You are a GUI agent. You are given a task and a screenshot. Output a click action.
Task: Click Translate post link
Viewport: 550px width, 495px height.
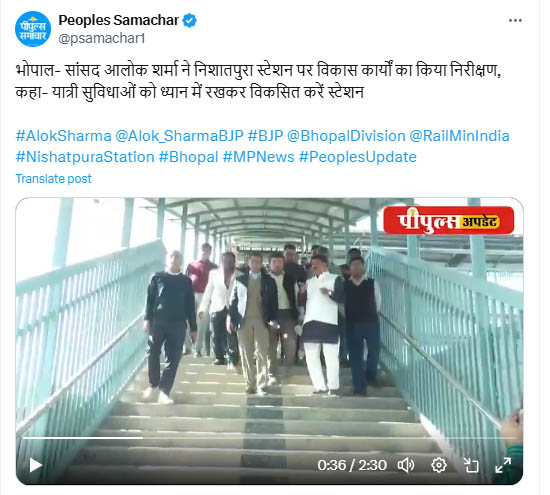pyautogui.click(x=53, y=179)
